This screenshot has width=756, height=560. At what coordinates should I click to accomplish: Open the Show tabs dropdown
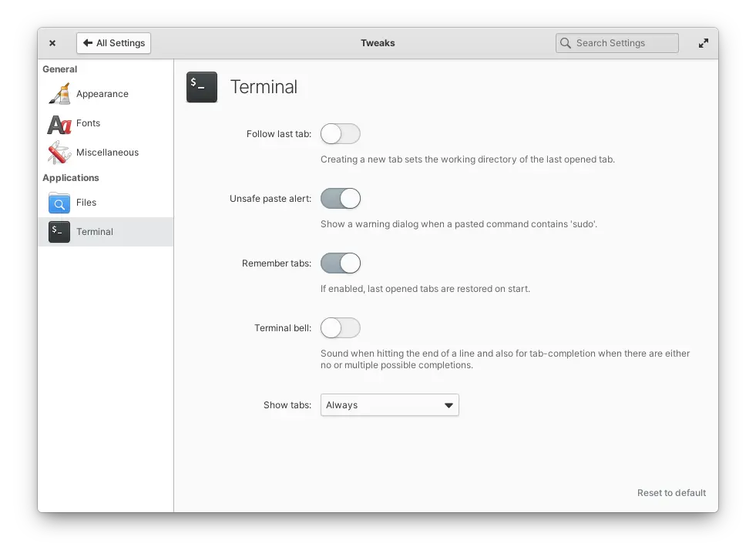click(x=389, y=405)
